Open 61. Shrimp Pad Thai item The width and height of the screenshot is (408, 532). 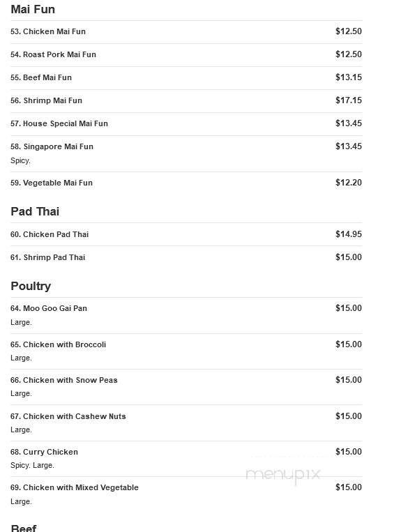[x=186, y=257]
